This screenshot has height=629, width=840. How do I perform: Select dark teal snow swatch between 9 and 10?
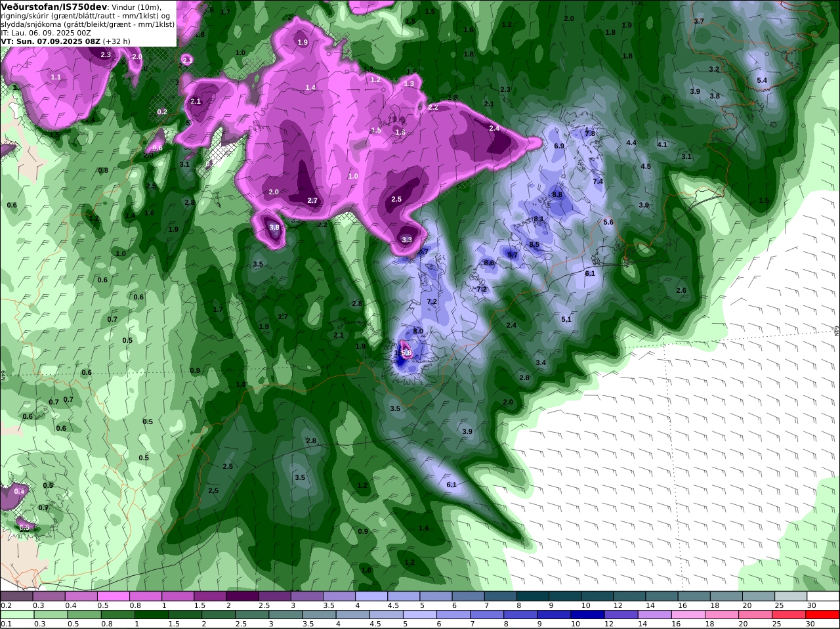565,596
